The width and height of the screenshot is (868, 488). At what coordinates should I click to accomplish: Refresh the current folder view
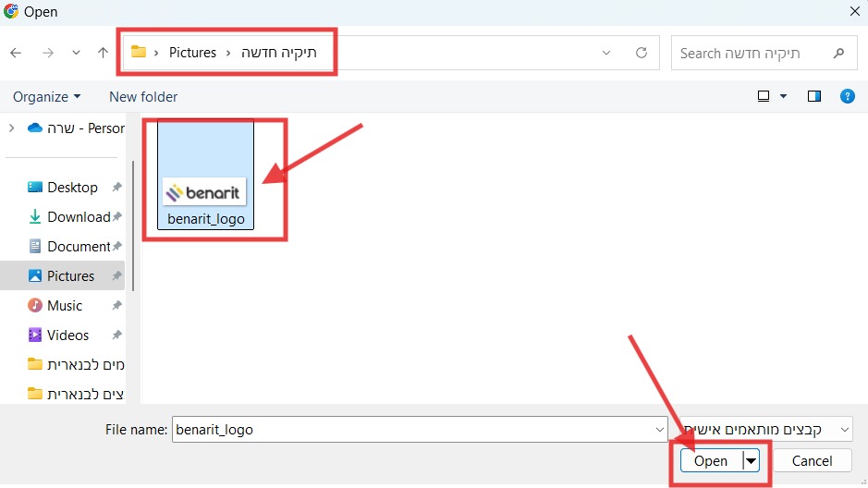[642, 53]
